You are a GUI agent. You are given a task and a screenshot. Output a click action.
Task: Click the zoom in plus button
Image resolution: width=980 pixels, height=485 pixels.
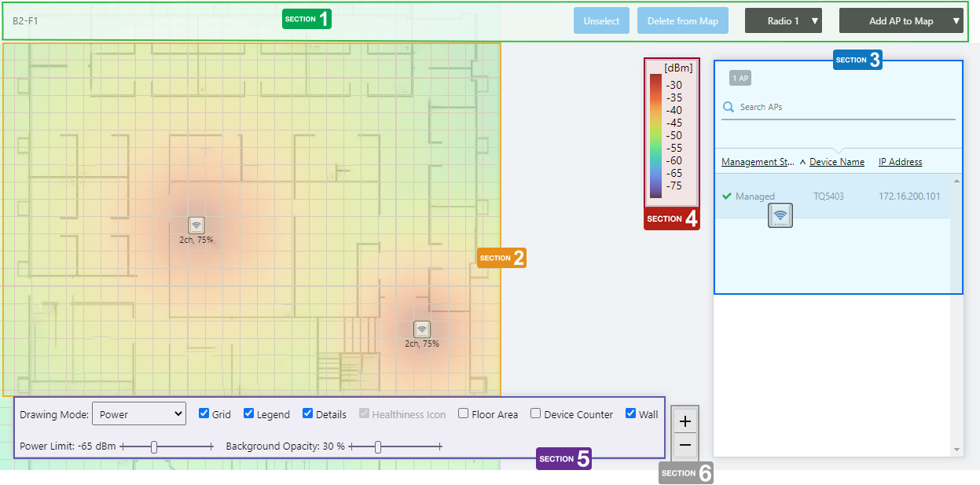click(685, 421)
